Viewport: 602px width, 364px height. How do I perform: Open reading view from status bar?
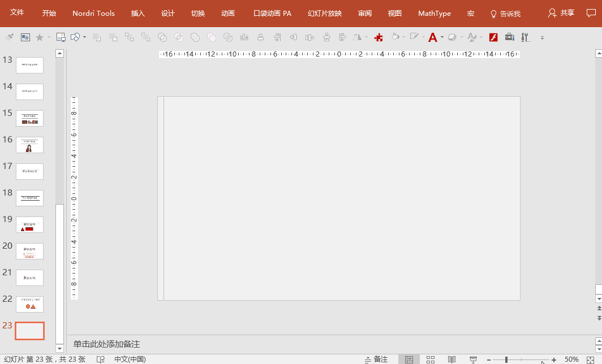(451, 359)
